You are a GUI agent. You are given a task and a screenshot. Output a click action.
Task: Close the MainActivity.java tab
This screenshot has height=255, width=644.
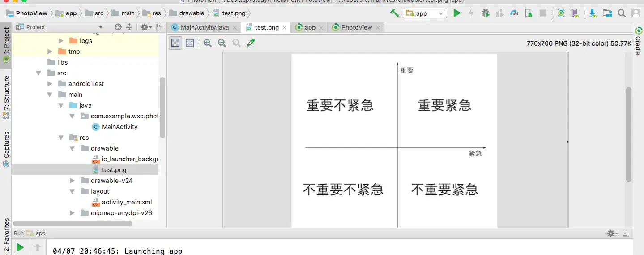click(x=235, y=28)
